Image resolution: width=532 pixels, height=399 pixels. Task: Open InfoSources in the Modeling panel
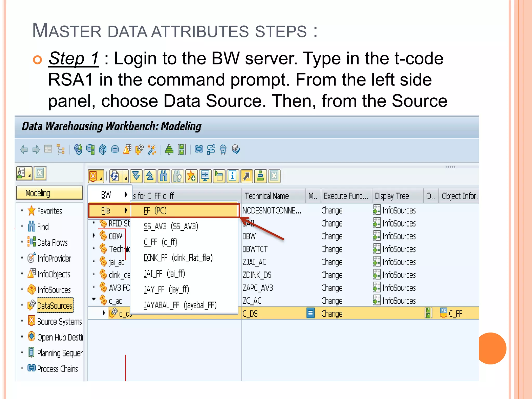54,290
